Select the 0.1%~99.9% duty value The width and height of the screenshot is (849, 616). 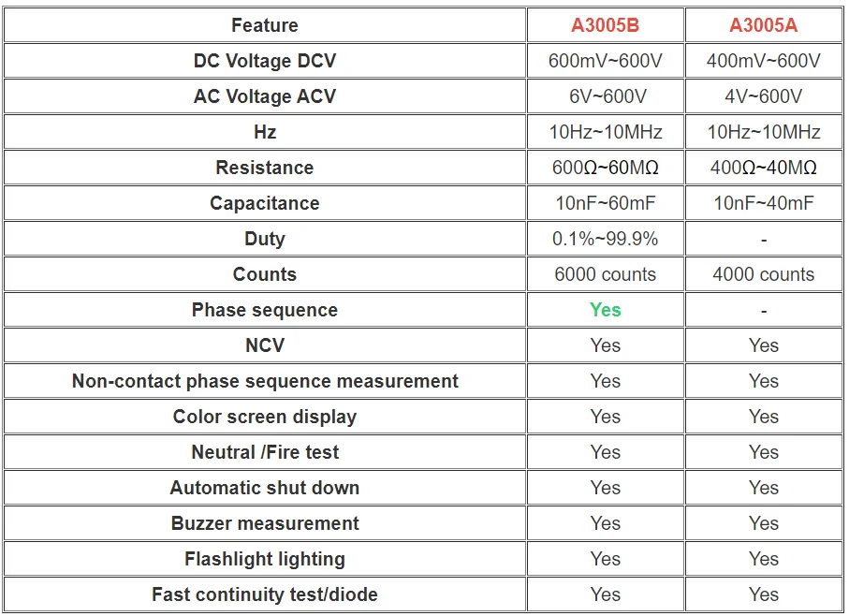coord(605,239)
